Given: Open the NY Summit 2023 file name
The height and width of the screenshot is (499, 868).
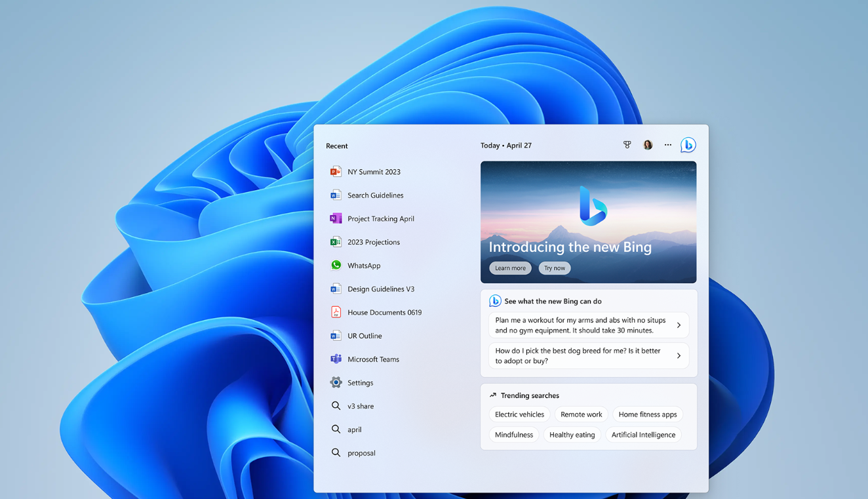Looking at the screenshot, I should [374, 172].
